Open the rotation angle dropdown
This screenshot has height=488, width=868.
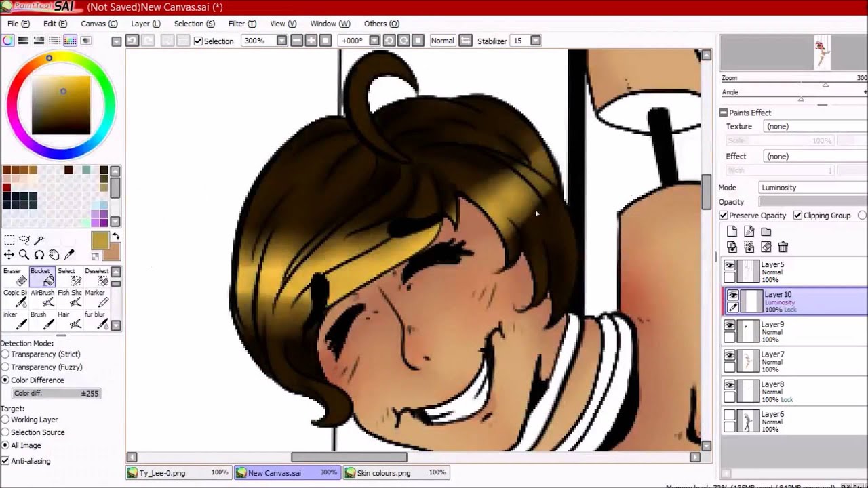pos(375,41)
